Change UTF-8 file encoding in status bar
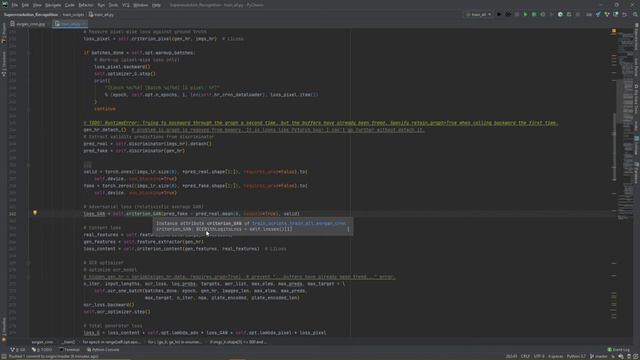The width and height of the screenshot is (640, 360). pos(539,356)
